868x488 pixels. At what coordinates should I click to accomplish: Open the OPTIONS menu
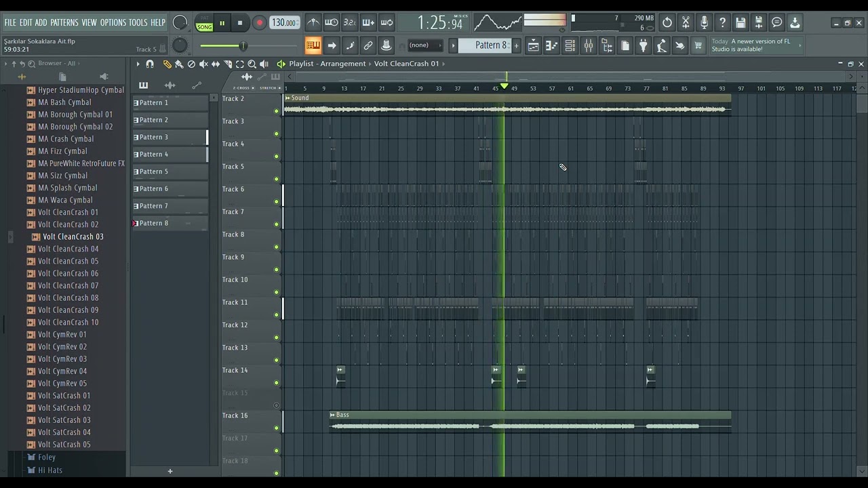click(x=113, y=22)
